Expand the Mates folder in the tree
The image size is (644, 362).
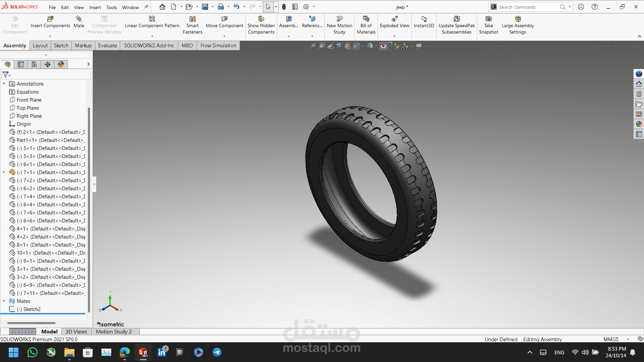coord(4,301)
